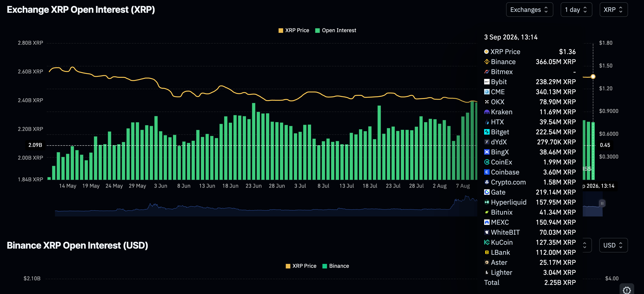
Task: Click the CME logo icon
Action: coord(486,92)
